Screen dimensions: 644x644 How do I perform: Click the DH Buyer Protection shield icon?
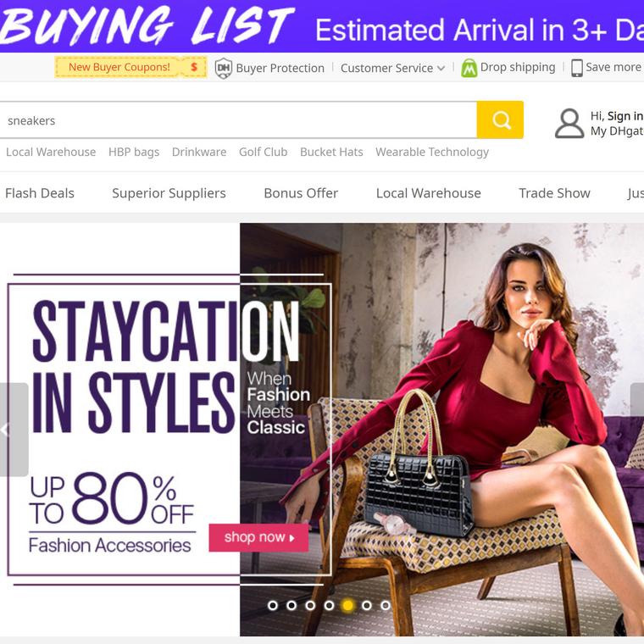pyautogui.click(x=224, y=68)
